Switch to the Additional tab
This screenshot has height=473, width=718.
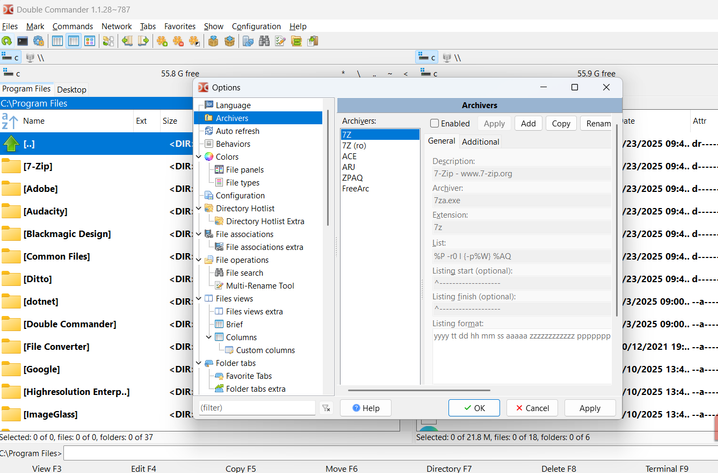(480, 142)
